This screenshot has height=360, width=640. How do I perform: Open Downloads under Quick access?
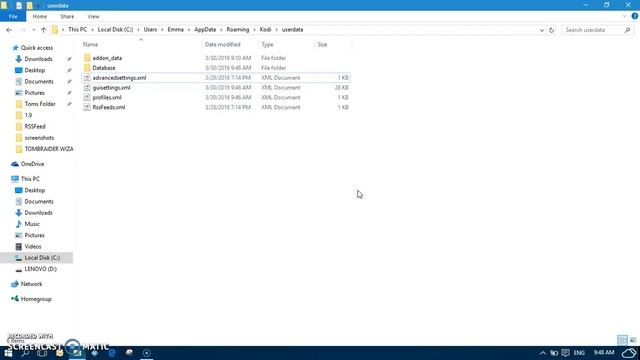click(38, 59)
